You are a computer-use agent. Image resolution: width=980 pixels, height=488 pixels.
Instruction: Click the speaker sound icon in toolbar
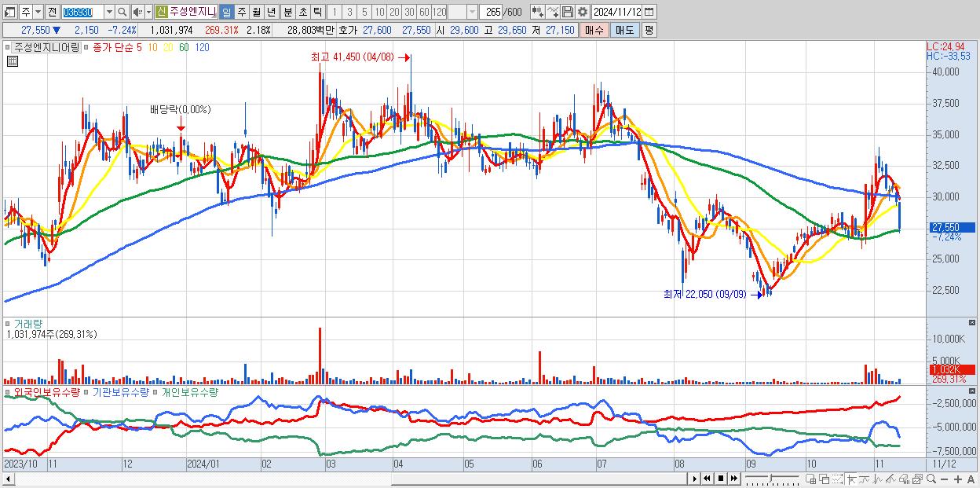point(137,12)
